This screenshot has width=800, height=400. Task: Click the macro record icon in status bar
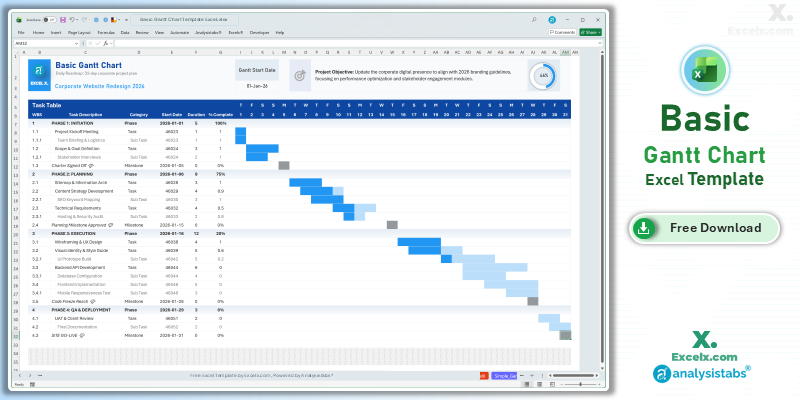(x=32, y=384)
